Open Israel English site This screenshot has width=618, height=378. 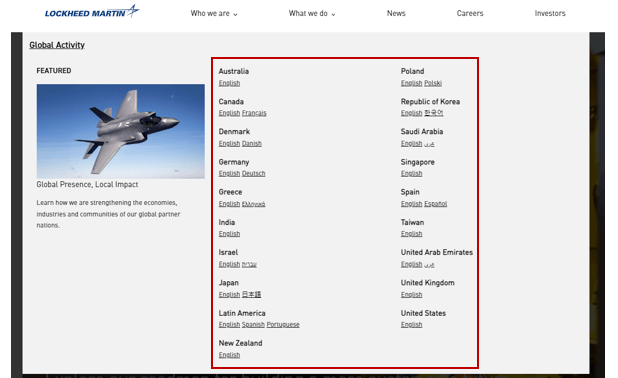[229, 264]
